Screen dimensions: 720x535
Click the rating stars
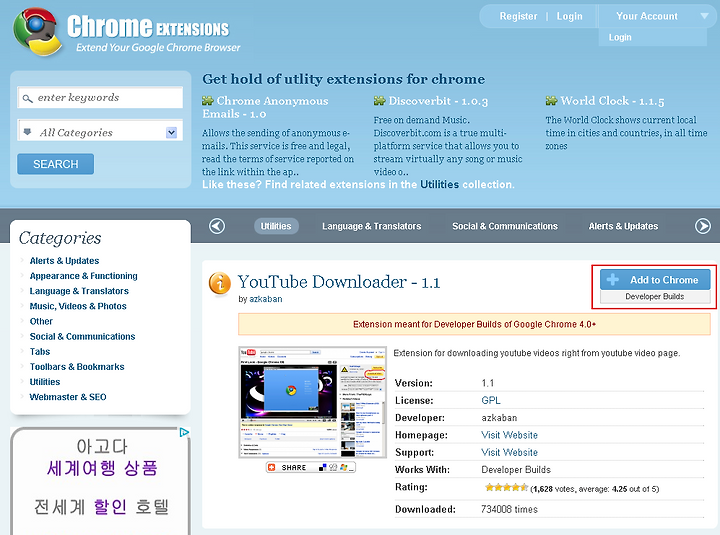pyautogui.click(x=506, y=488)
